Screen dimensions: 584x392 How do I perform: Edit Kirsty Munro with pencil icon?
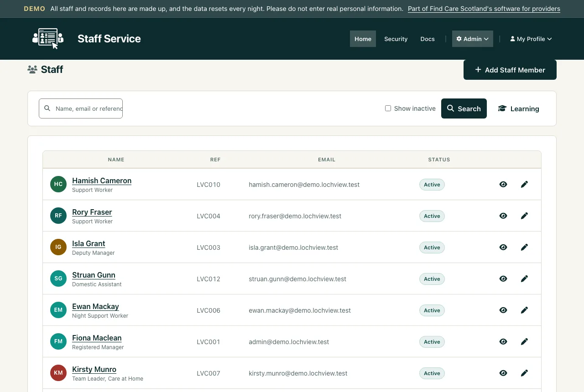pos(524,373)
